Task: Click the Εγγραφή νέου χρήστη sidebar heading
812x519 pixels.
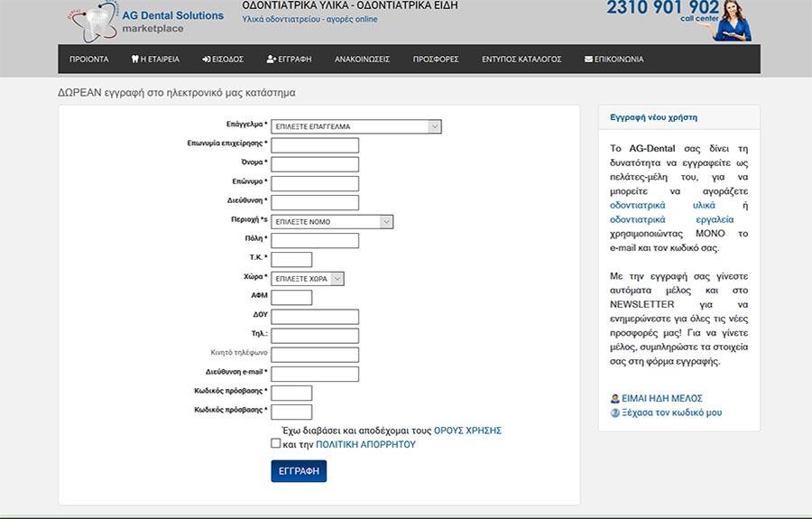Action: click(x=653, y=117)
